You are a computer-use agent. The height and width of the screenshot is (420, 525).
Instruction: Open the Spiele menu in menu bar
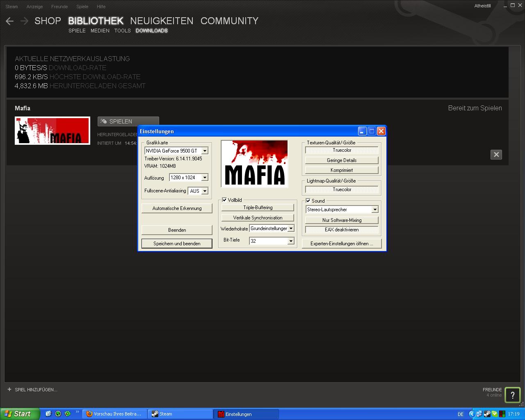coord(82,7)
